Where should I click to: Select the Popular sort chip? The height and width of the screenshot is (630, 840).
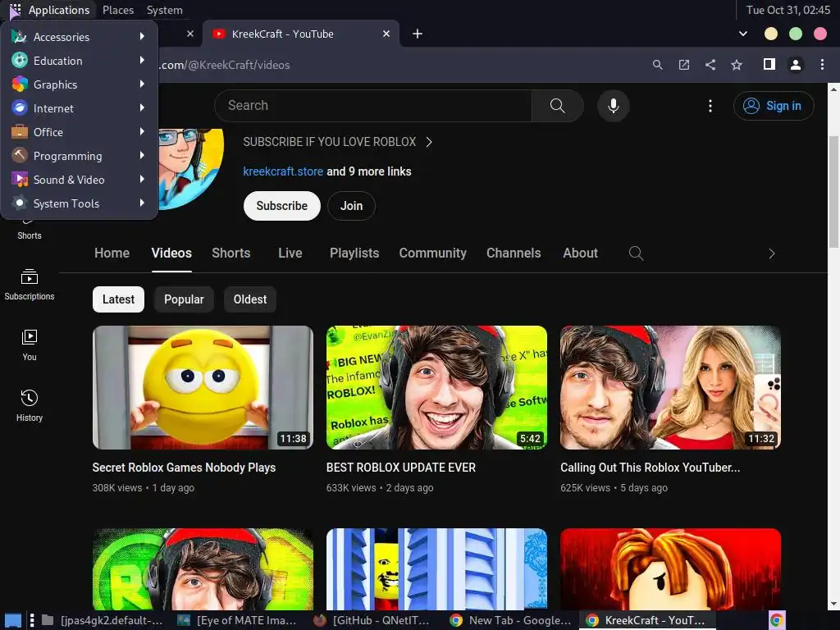tap(184, 299)
